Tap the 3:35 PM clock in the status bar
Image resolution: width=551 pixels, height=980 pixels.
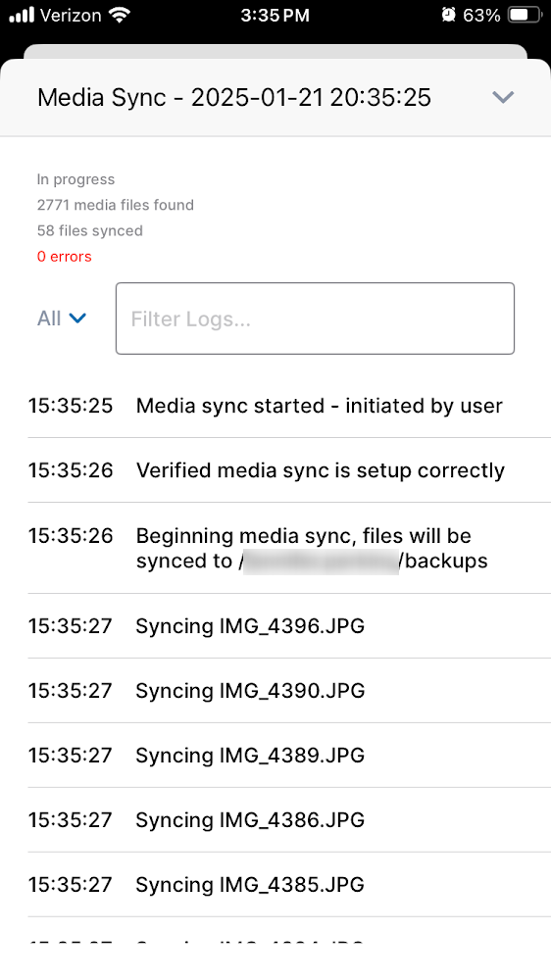pos(275,16)
